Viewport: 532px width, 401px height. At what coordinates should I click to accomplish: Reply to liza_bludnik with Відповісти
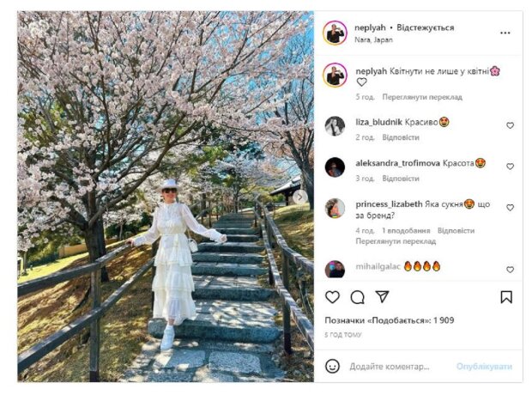click(x=401, y=137)
